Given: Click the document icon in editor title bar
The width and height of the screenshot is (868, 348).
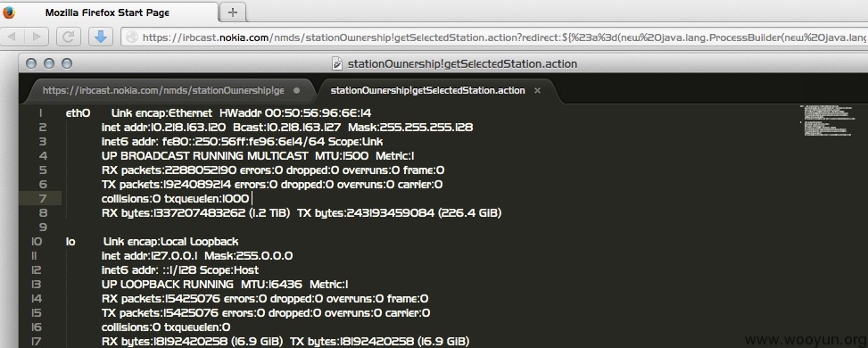Looking at the screenshot, I should (336, 63).
